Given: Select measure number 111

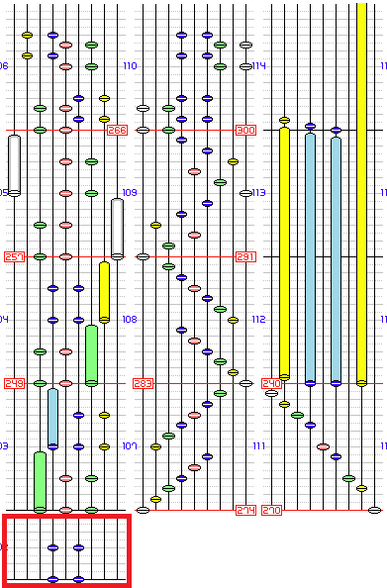Looking at the screenshot, I should (259, 446).
